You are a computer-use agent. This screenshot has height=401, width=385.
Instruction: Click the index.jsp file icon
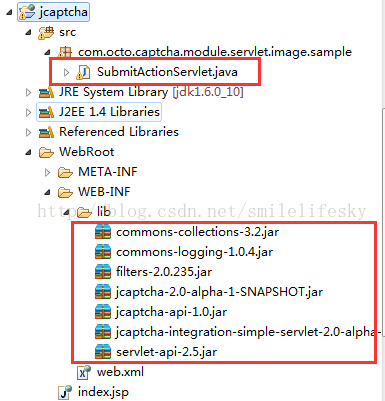click(x=65, y=392)
